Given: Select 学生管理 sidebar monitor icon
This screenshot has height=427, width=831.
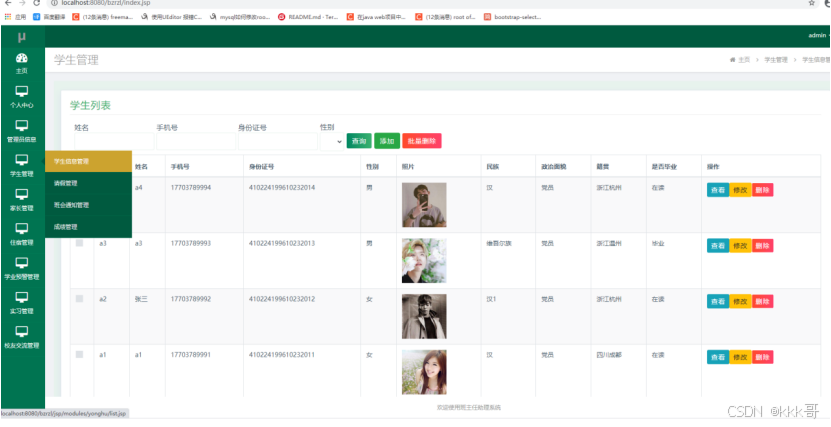Looking at the screenshot, I should [22, 159].
